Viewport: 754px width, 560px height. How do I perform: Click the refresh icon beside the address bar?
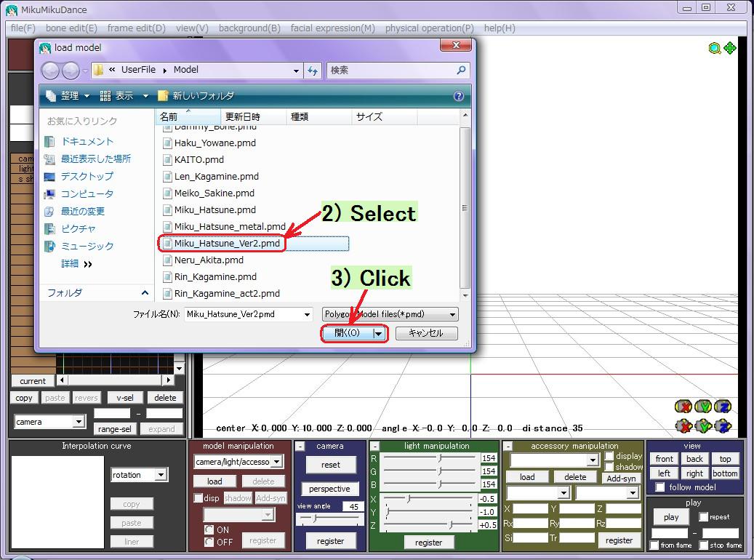pos(313,71)
